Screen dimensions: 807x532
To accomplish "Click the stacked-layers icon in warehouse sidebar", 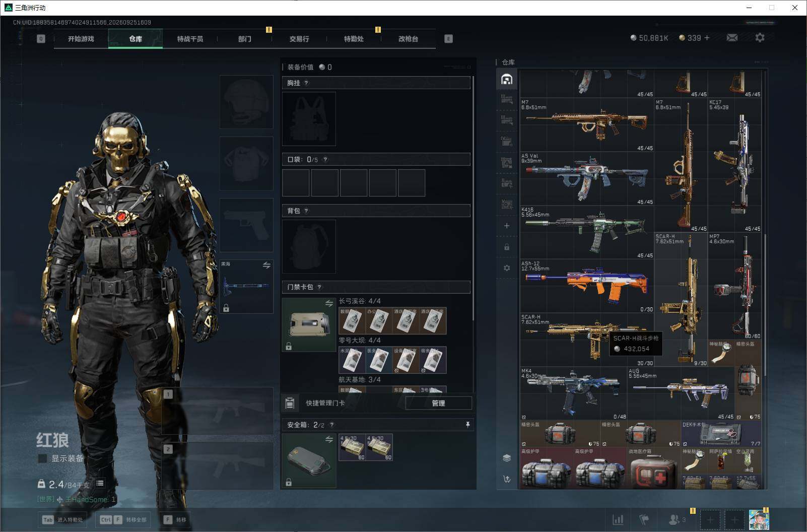I will (x=507, y=457).
